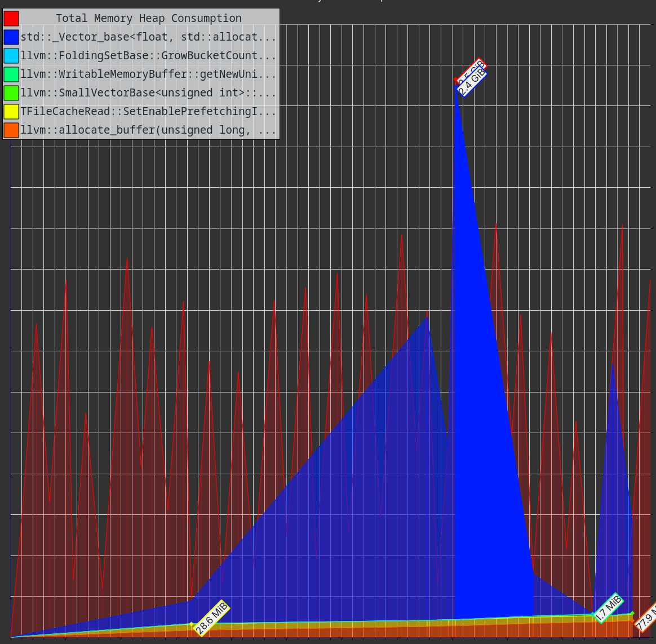Click the red Total Memory Heap Consumption swatch
This screenshot has width=656, height=644.
(11, 19)
